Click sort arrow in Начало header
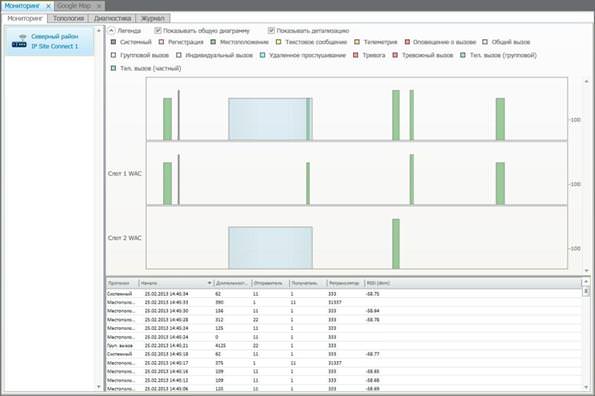The image size is (595, 396). [209, 283]
